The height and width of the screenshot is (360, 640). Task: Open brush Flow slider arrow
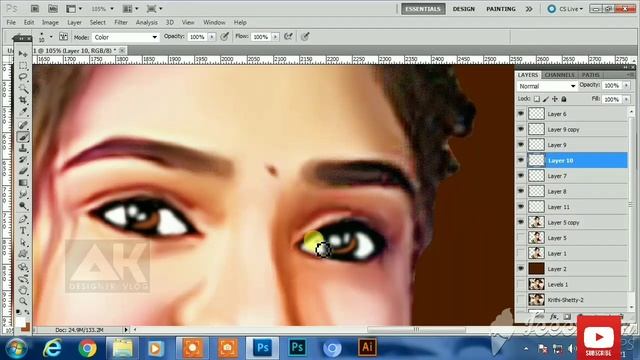click(276, 37)
